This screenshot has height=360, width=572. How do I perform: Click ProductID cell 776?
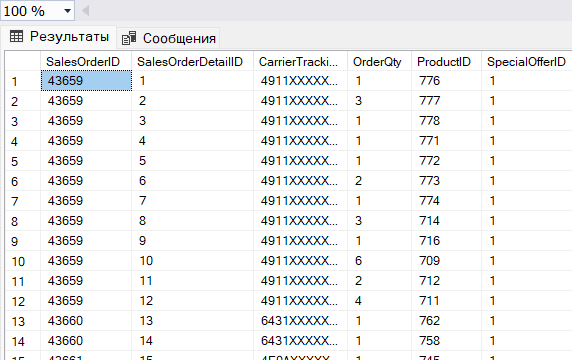[x=447, y=81]
